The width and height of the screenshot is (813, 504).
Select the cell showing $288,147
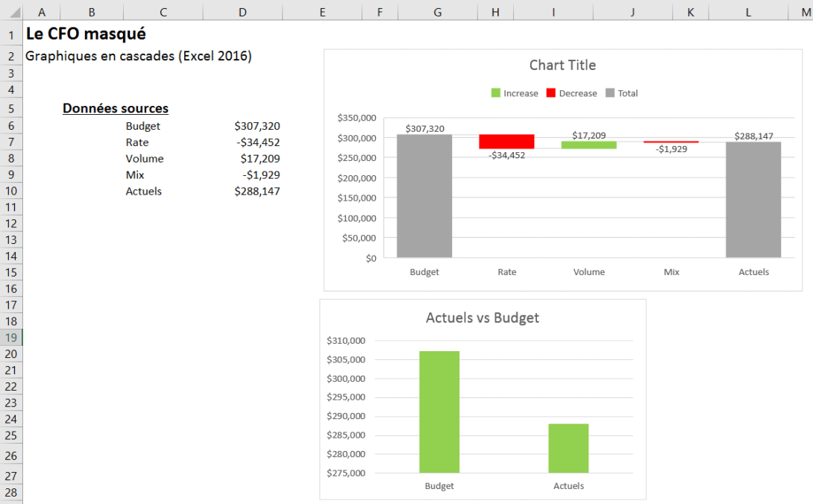257,191
